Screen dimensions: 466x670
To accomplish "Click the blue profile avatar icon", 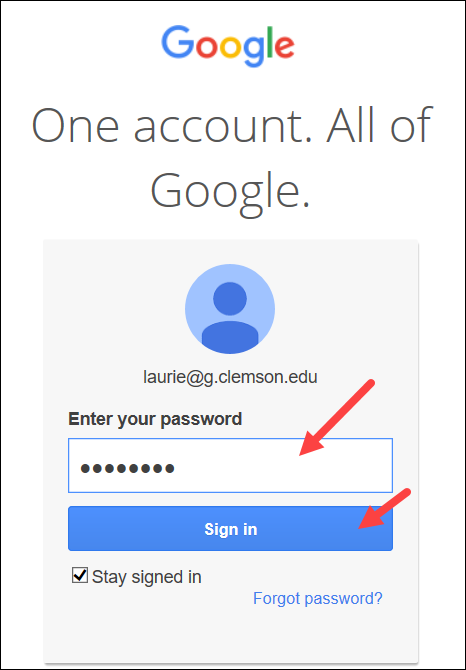I will [x=230, y=309].
